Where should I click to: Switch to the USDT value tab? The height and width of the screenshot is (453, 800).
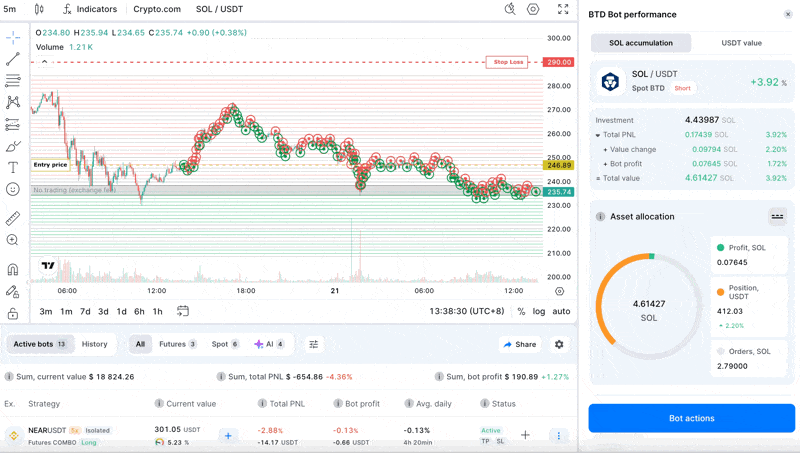pyautogui.click(x=741, y=43)
